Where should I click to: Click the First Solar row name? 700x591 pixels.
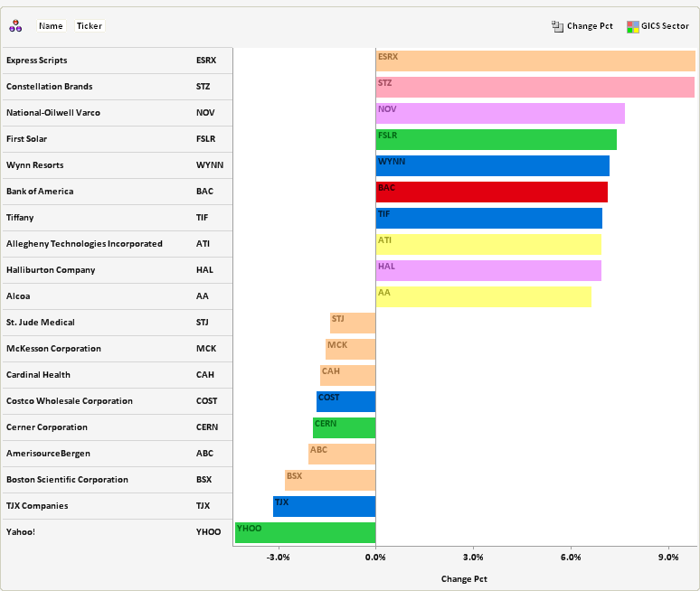point(26,139)
